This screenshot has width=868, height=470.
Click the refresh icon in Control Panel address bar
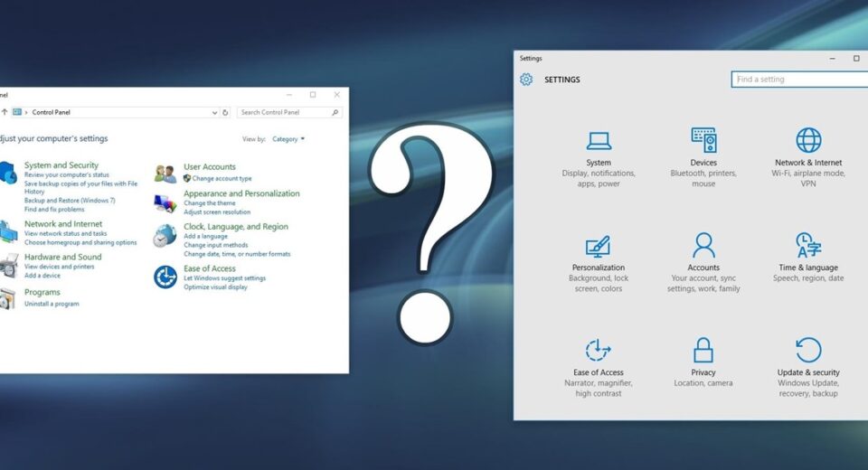225,112
